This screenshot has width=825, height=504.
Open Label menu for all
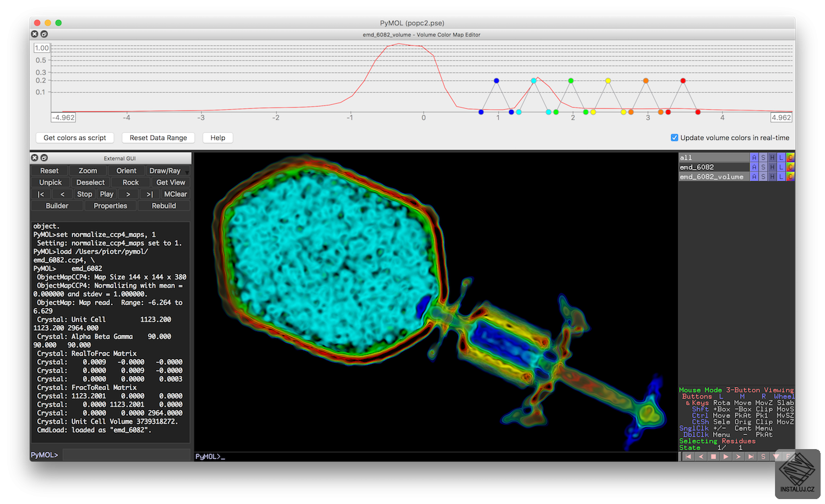781,158
